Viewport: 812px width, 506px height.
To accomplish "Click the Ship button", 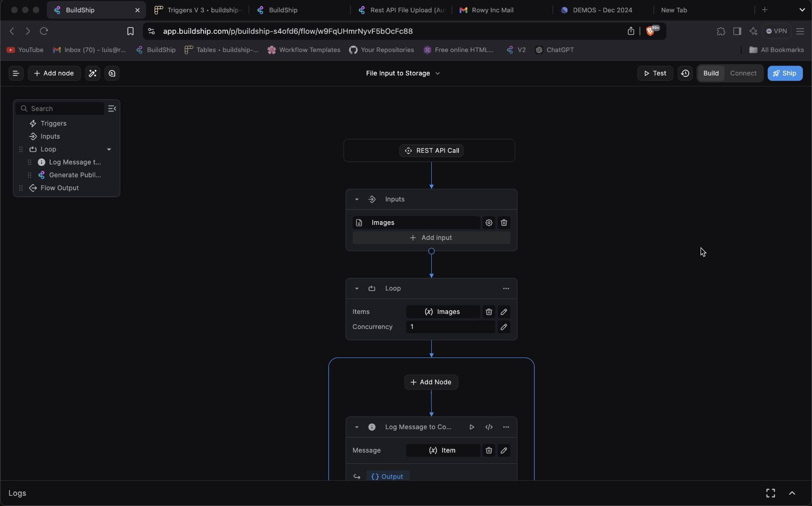I will point(785,74).
